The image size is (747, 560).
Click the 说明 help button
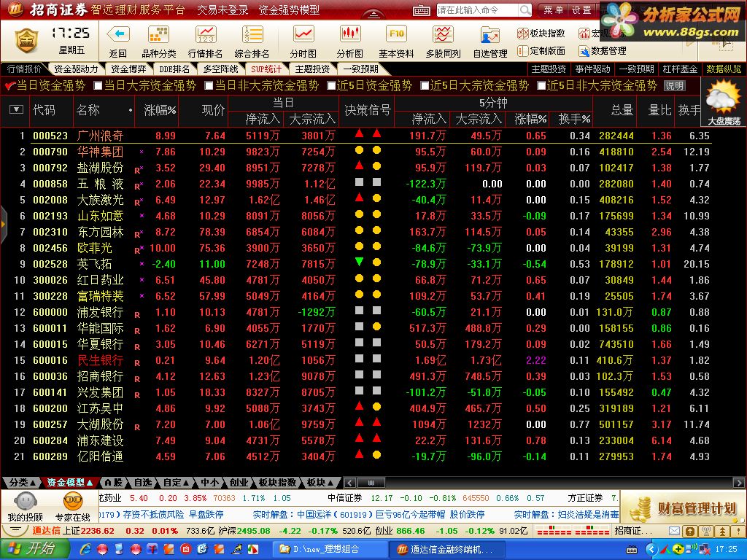pyautogui.click(x=674, y=86)
